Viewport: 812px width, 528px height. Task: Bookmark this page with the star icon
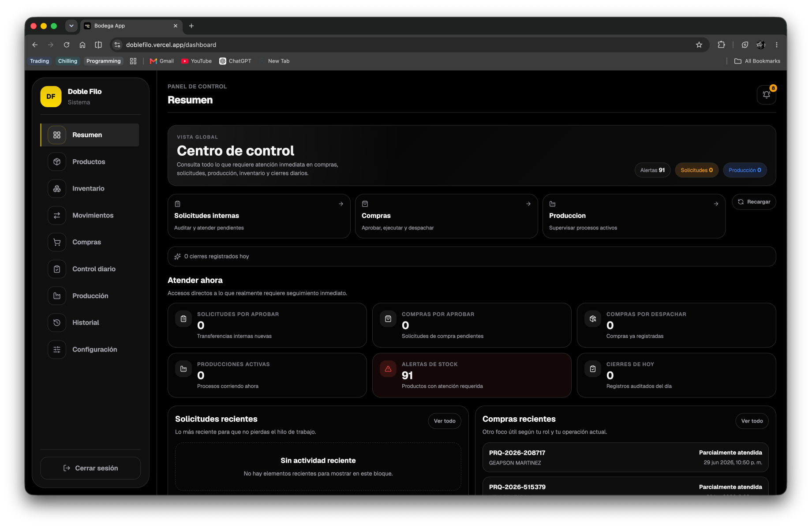point(699,45)
